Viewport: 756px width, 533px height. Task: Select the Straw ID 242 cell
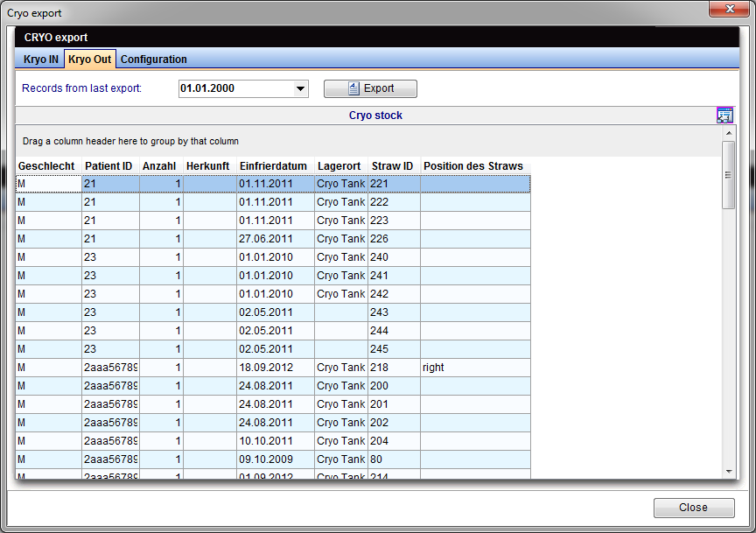(394, 294)
